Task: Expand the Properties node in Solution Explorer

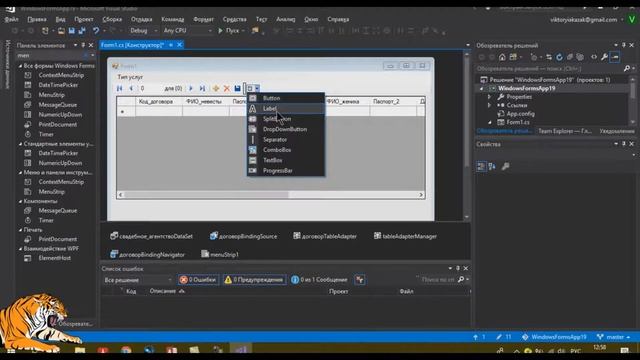Action: click(x=489, y=97)
